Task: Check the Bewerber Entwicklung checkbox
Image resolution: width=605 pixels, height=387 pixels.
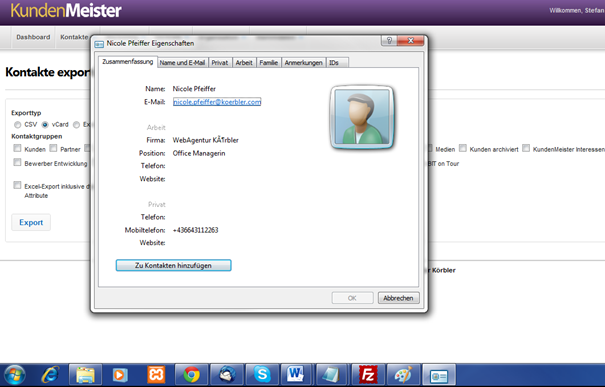Action: (17, 162)
